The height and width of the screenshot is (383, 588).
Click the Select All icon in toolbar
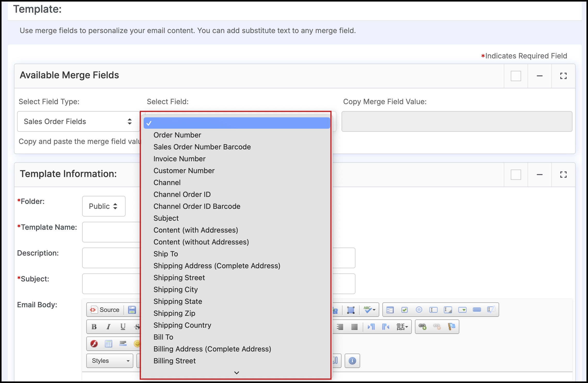point(351,310)
